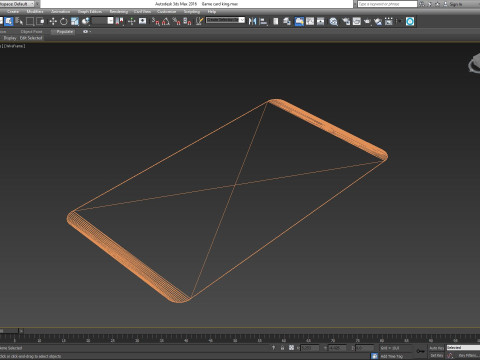Viewport: 480px width, 360px height.
Task: Click the Set Keys key icon
Action: [420, 351]
